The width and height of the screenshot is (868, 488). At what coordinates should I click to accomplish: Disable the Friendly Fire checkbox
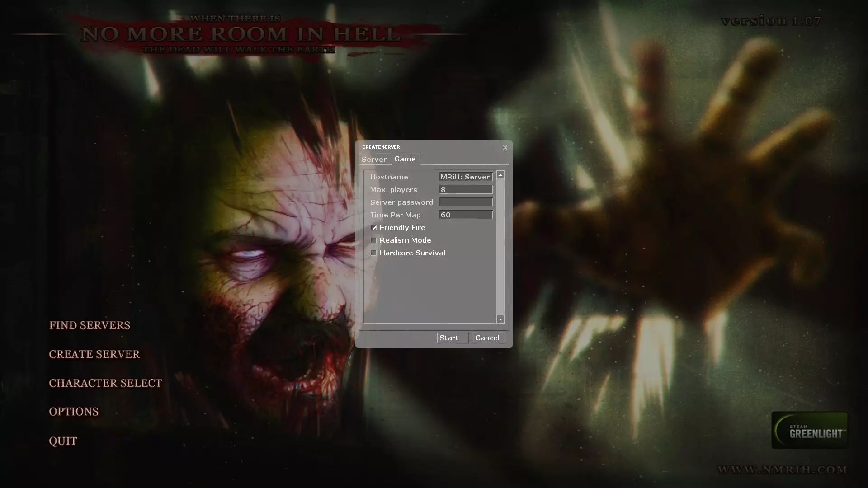click(x=374, y=228)
